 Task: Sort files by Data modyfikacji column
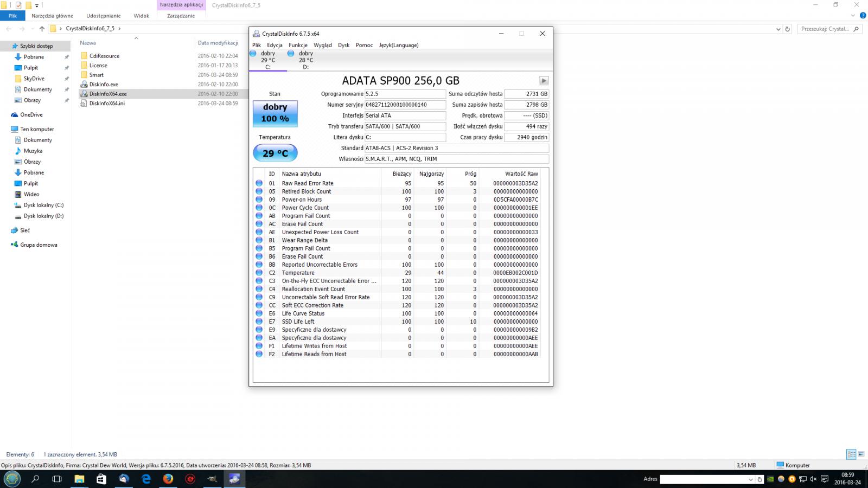tap(218, 43)
